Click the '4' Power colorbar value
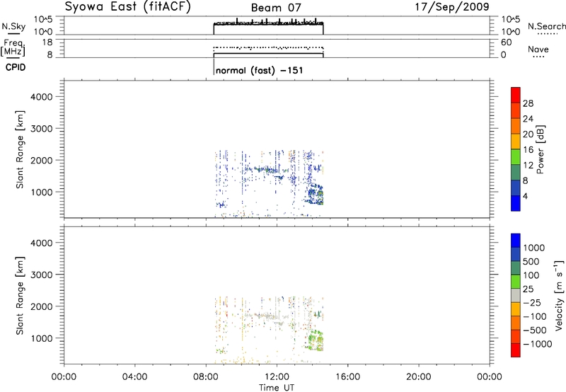566x392 pixels. click(x=525, y=197)
